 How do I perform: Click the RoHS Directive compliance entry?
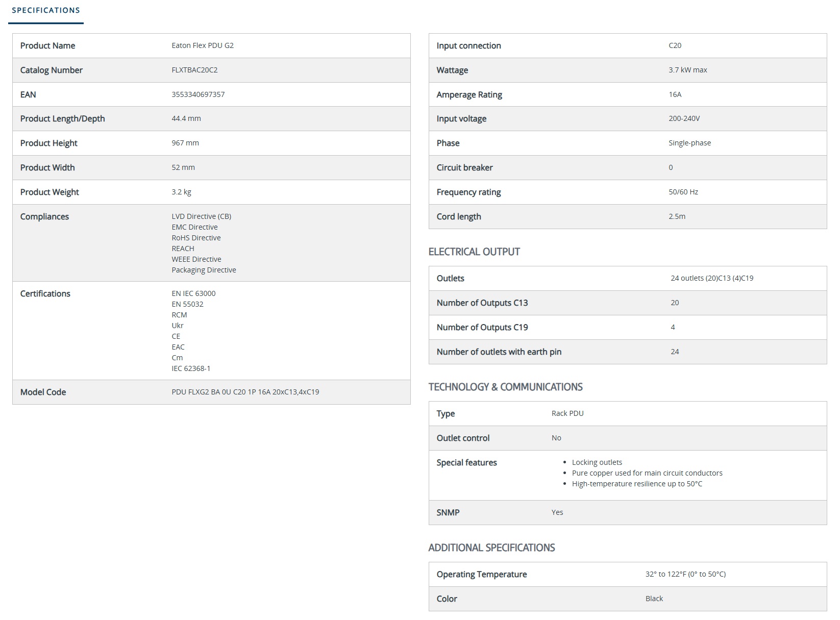click(196, 238)
